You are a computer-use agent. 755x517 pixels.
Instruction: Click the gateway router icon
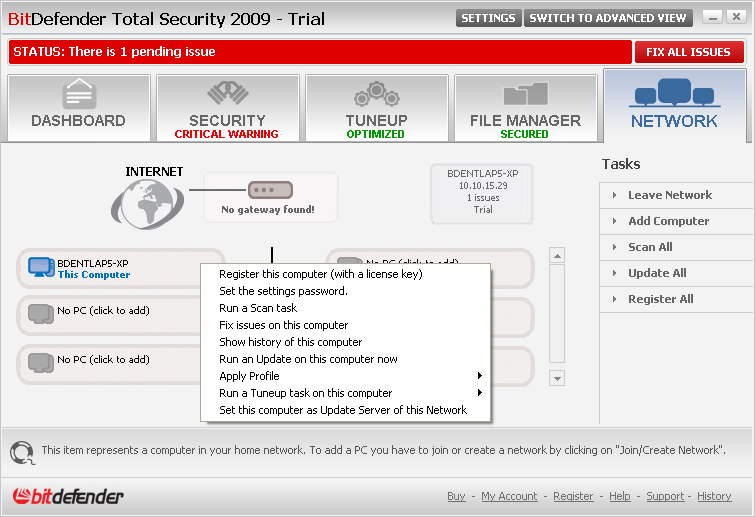click(x=270, y=190)
